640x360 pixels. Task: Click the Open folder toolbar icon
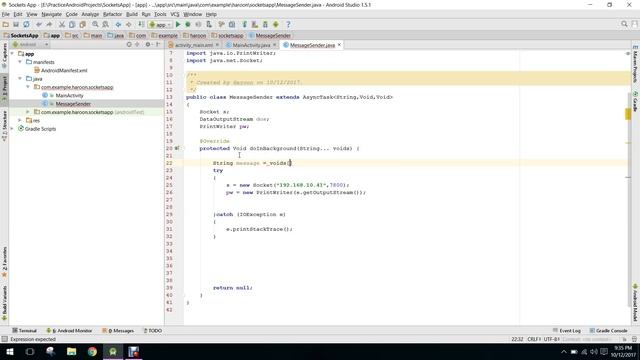pos(6,24)
